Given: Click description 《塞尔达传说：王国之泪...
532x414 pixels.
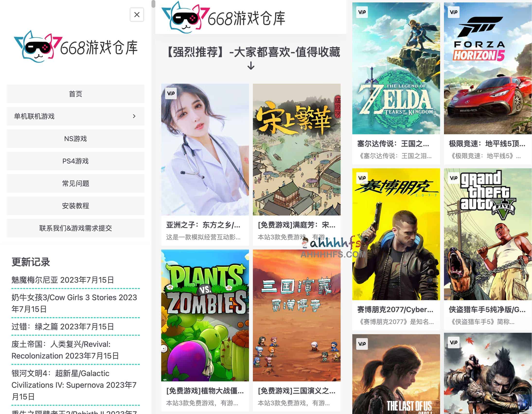Looking at the screenshot, I should click(395, 156).
